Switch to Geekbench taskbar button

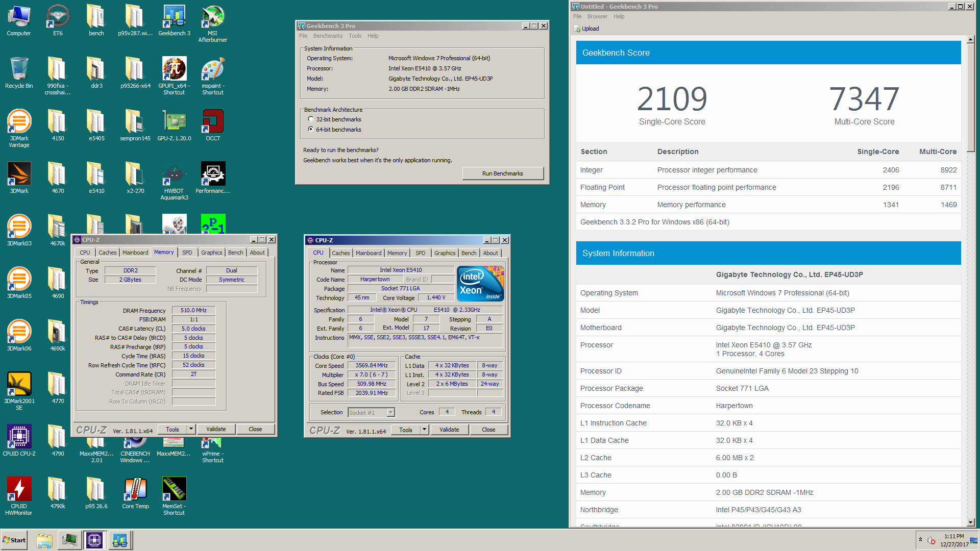120,540
